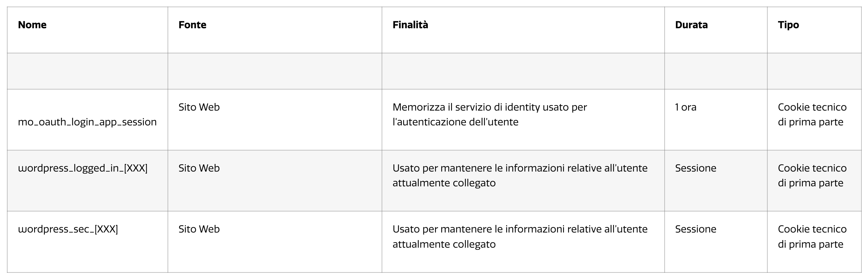
Task: Select the mo_oauth_login_app_session cookie name
Action: (x=87, y=122)
